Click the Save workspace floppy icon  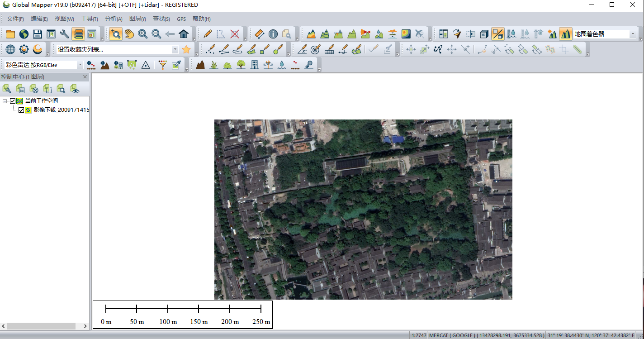pyautogui.click(x=37, y=34)
